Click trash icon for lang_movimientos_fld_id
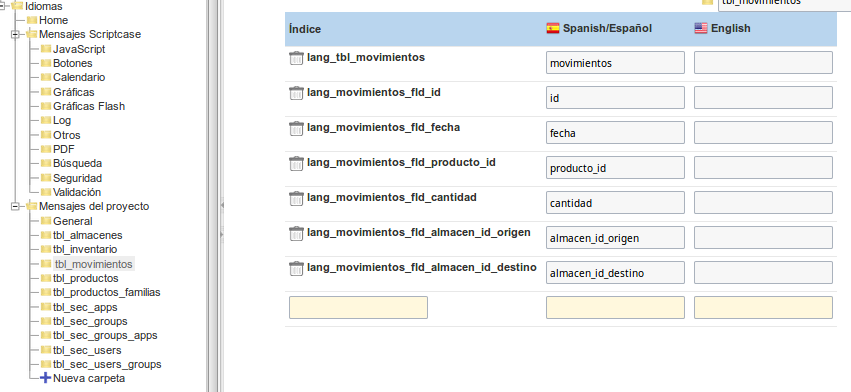The width and height of the screenshot is (851, 392). click(x=296, y=93)
